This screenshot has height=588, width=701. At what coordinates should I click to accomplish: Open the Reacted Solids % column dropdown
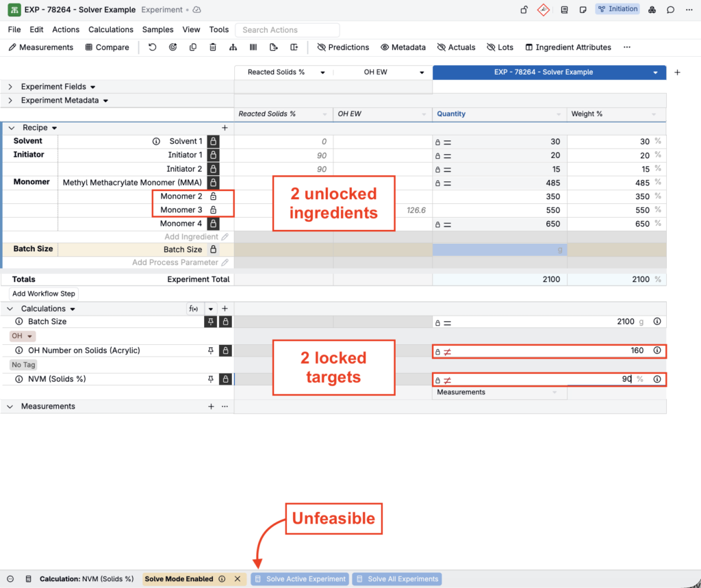tap(322, 73)
